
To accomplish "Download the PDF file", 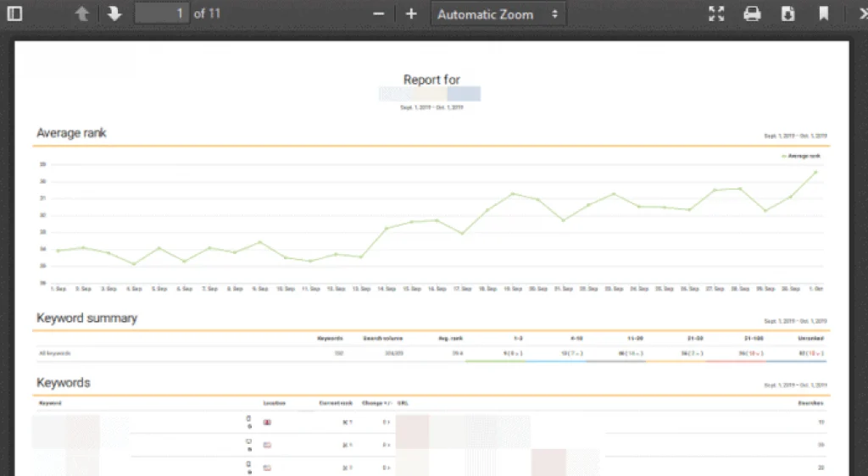I will [787, 14].
